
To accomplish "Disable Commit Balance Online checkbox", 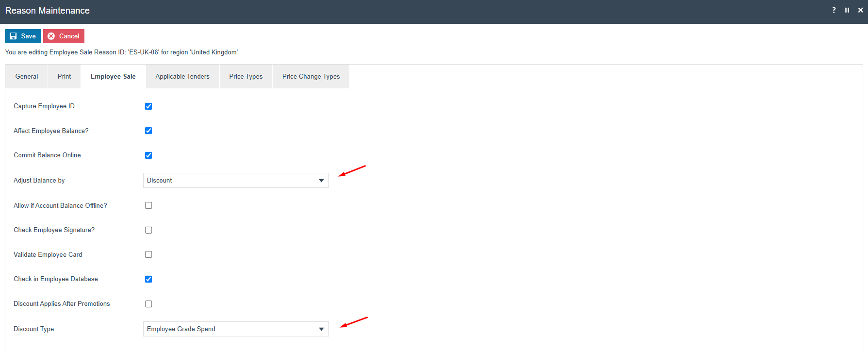I will [148, 155].
